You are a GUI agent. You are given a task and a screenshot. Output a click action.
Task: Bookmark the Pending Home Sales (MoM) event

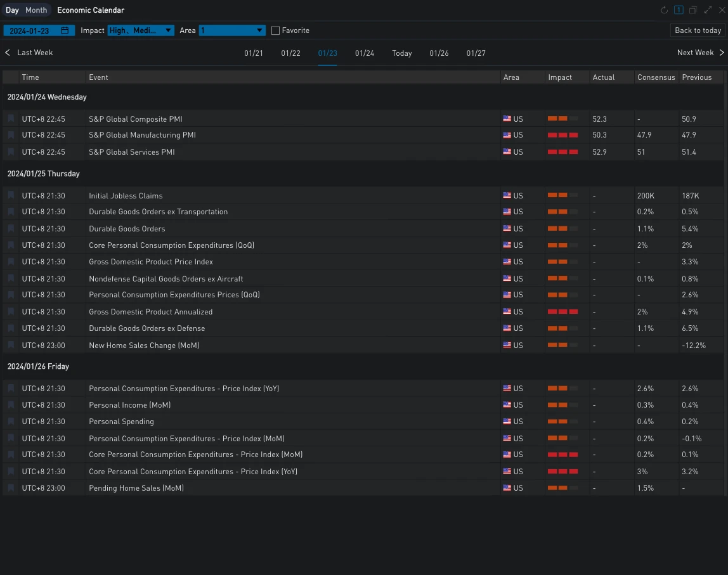pyautogui.click(x=11, y=488)
